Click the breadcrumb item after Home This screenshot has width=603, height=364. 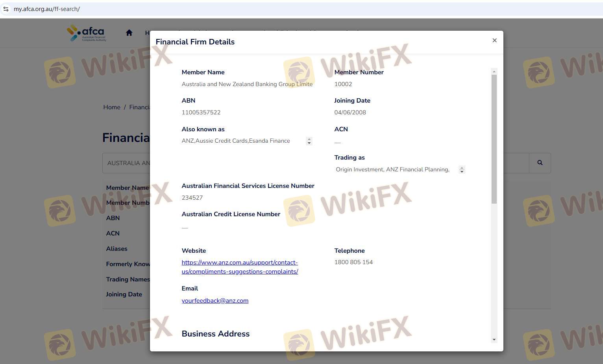pos(139,107)
